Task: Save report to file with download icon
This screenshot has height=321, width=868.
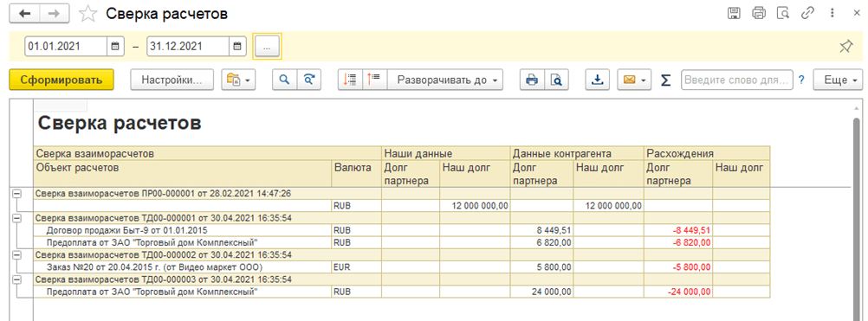Action: coord(598,80)
